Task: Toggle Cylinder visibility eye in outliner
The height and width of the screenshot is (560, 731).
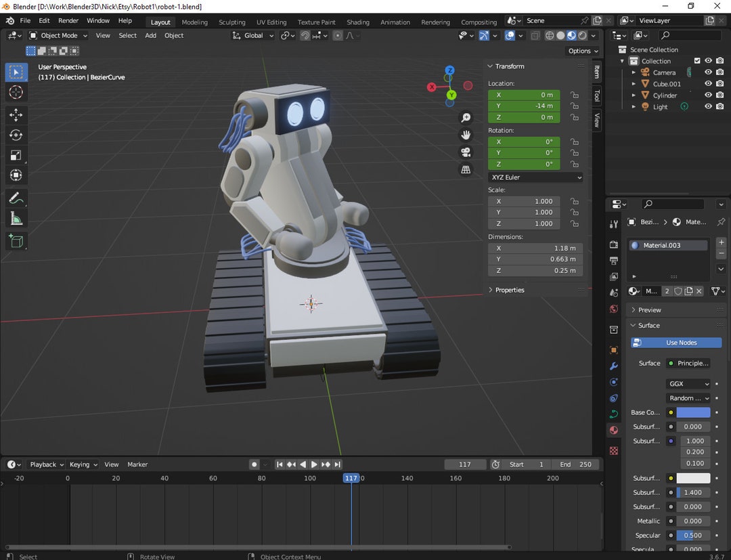Action: coord(708,95)
